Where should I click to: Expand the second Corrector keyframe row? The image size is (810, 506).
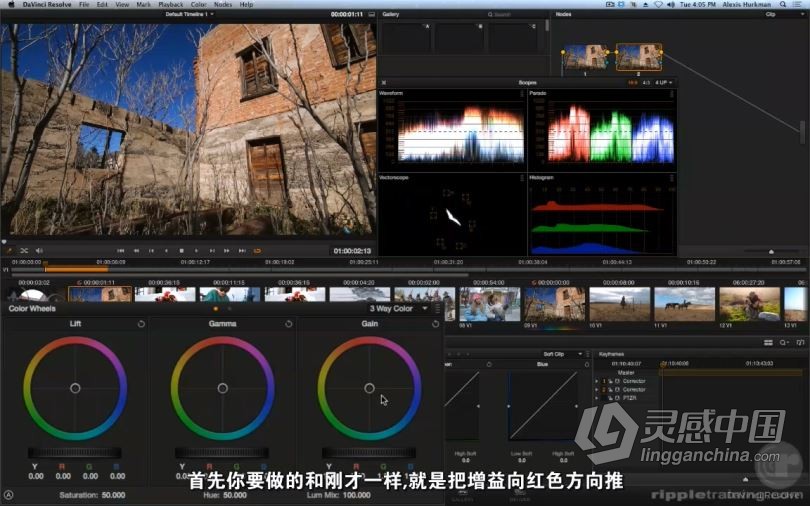(597, 390)
